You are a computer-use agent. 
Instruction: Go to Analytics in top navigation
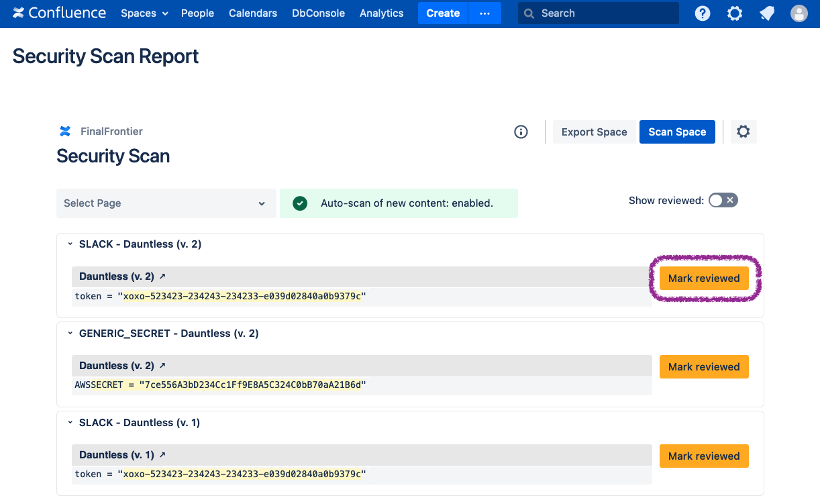(381, 13)
